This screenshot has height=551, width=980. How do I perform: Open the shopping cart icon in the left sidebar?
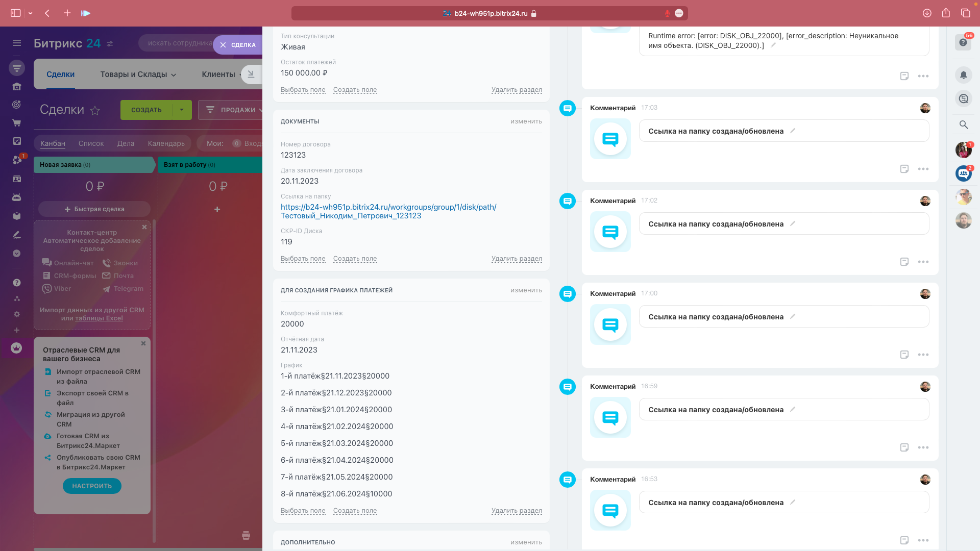[x=16, y=123]
